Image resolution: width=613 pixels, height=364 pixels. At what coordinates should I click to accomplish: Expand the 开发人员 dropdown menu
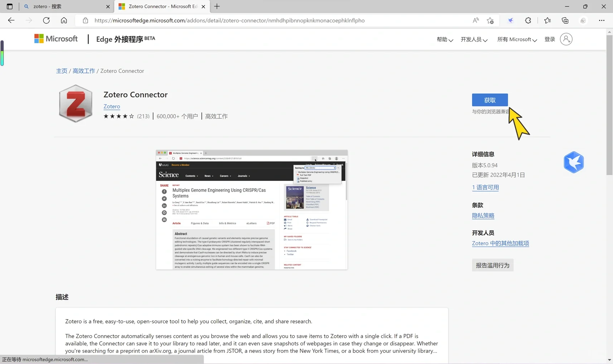pyautogui.click(x=474, y=39)
